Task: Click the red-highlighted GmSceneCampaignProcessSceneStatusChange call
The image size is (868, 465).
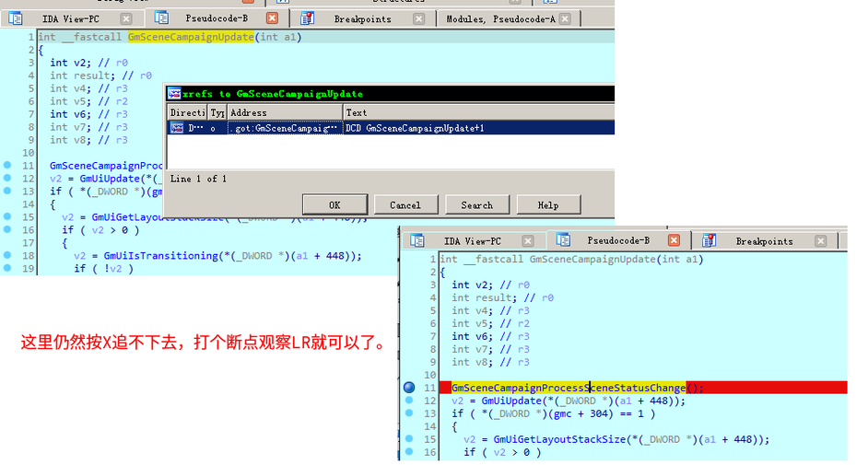Action: pos(569,388)
